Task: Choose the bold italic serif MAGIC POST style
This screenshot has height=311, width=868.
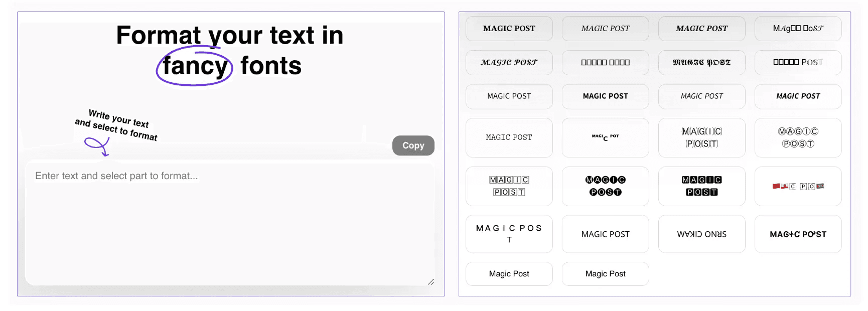Action: [701, 29]
